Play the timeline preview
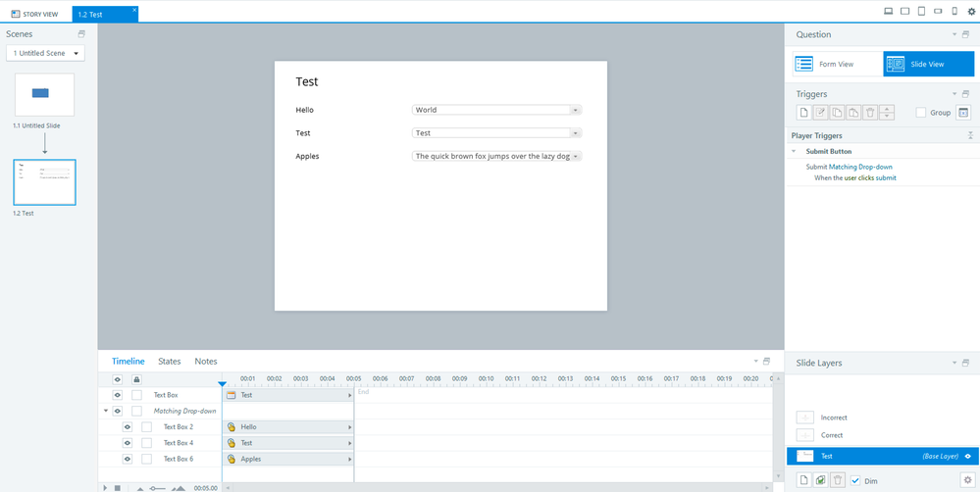The image size is (980, 492). pos(105,487)
